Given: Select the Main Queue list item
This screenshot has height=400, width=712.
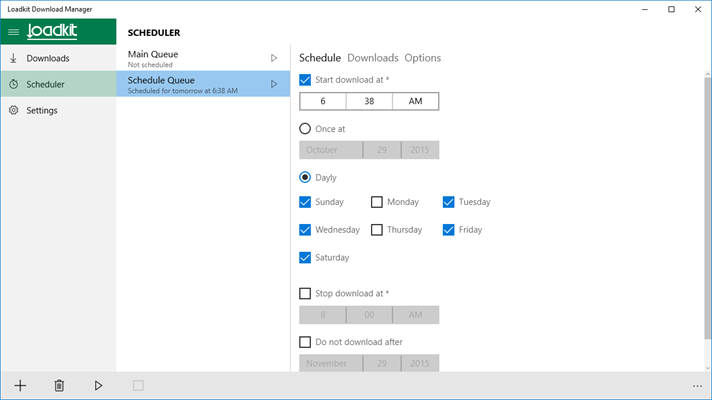Looking at the screenshot, I should [190, 58].
